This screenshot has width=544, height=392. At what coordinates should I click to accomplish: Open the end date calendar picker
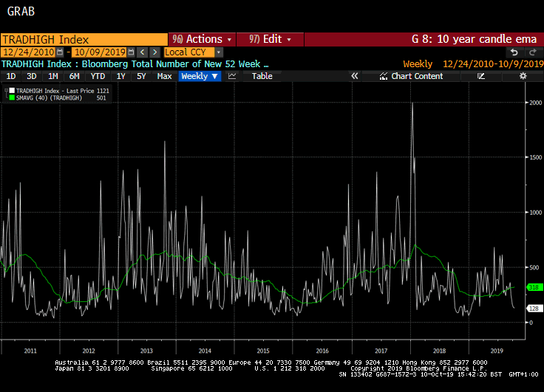pos(131,52)
